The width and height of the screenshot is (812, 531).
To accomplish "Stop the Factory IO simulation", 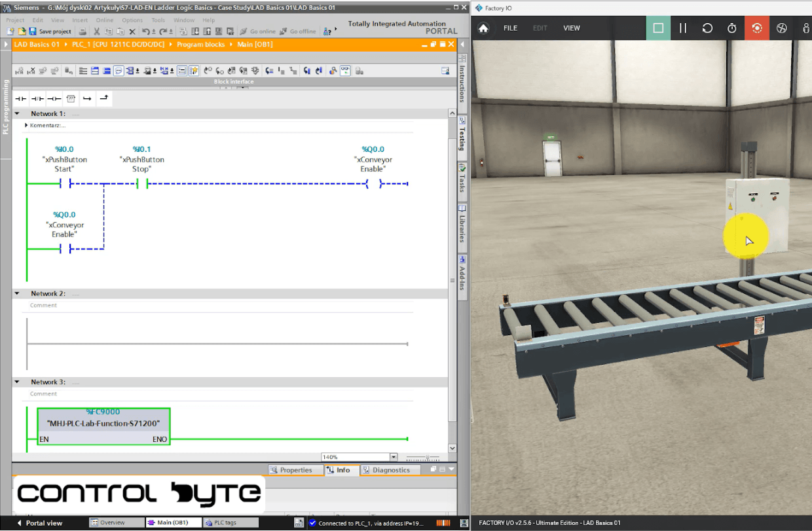I will point(658,28).
